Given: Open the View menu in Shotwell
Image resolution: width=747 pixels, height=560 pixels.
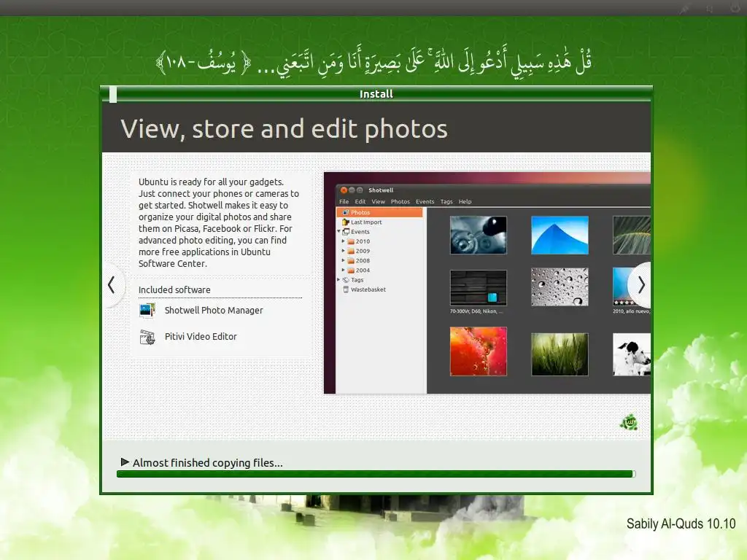Looking at the screenshot, I should pos(379,201).
